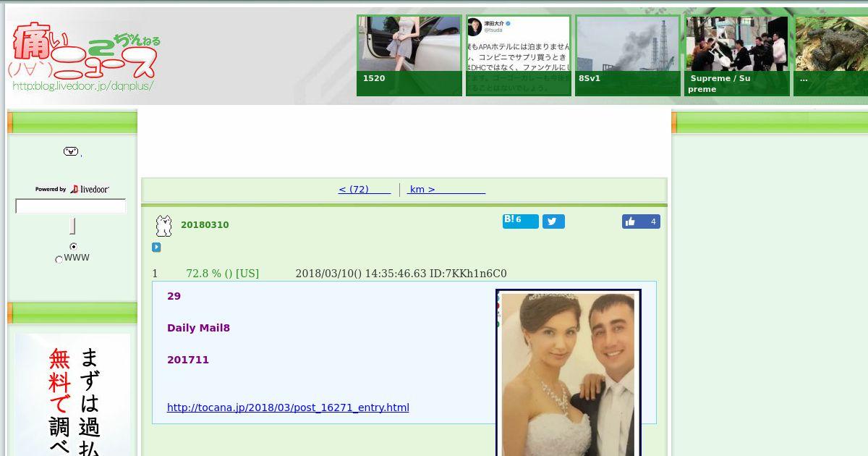
Task: Open the frog thumbnail at far right
Action: (x=831, y=56)
